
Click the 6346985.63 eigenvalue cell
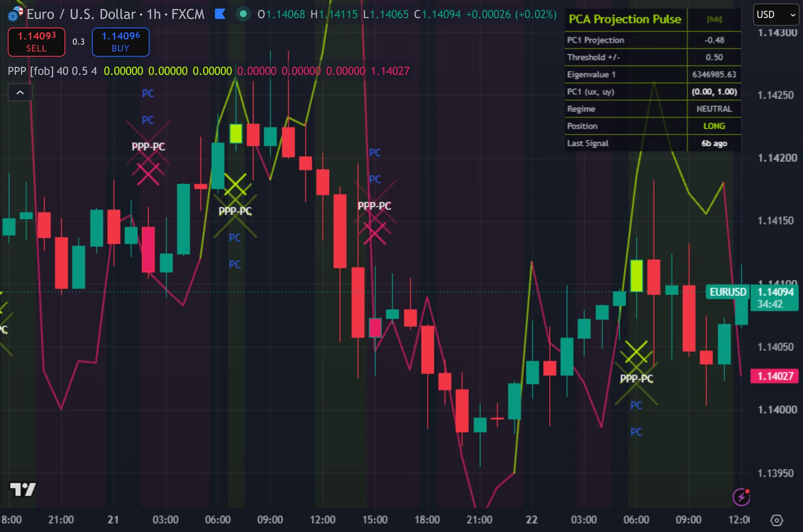(x=714, y=74)
